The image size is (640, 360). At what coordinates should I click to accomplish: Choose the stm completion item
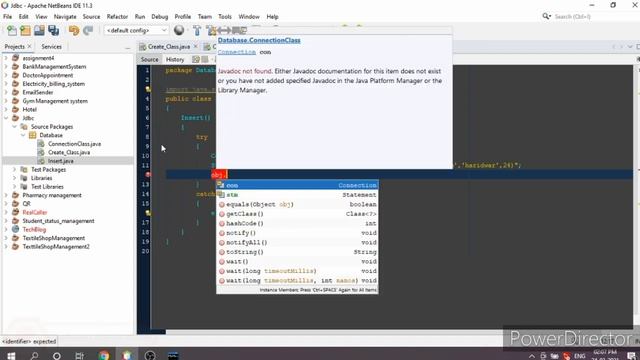tap(297, 195)
